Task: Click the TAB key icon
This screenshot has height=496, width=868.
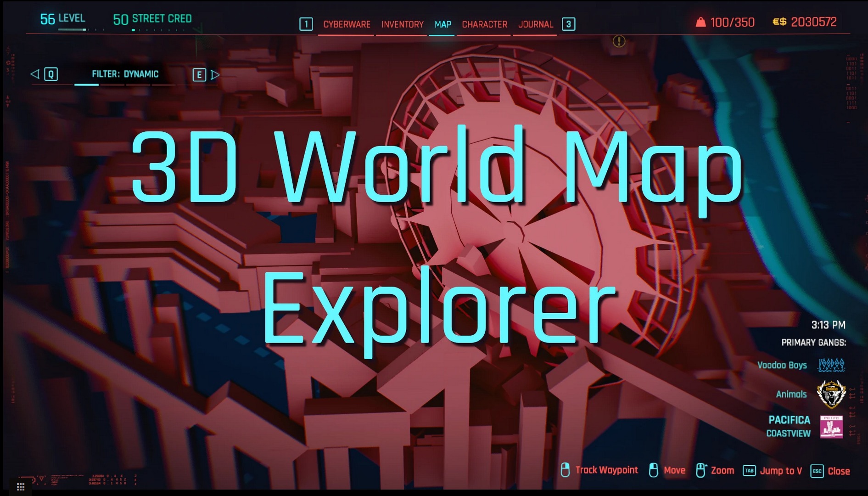Action: point(749,471)
